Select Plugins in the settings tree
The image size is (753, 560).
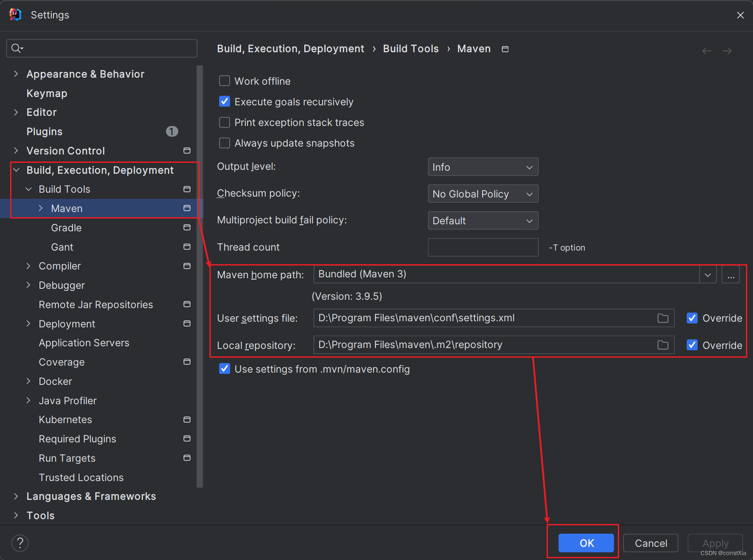click(44, 132)
